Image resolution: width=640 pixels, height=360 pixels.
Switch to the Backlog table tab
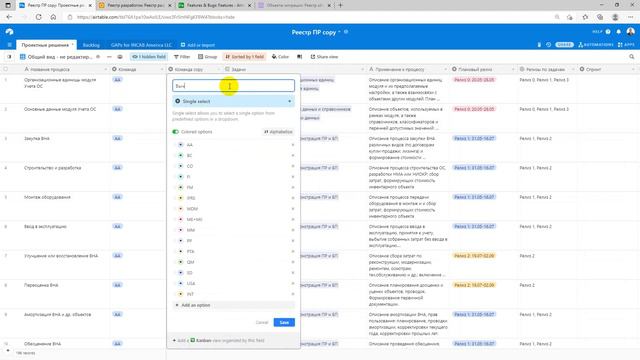click(x=91, y=45)
